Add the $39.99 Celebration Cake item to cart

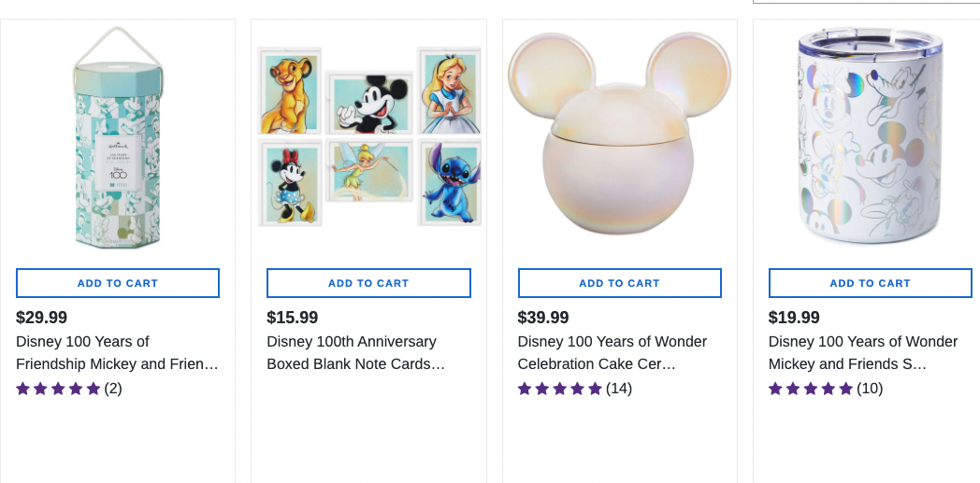pos(619,283)
